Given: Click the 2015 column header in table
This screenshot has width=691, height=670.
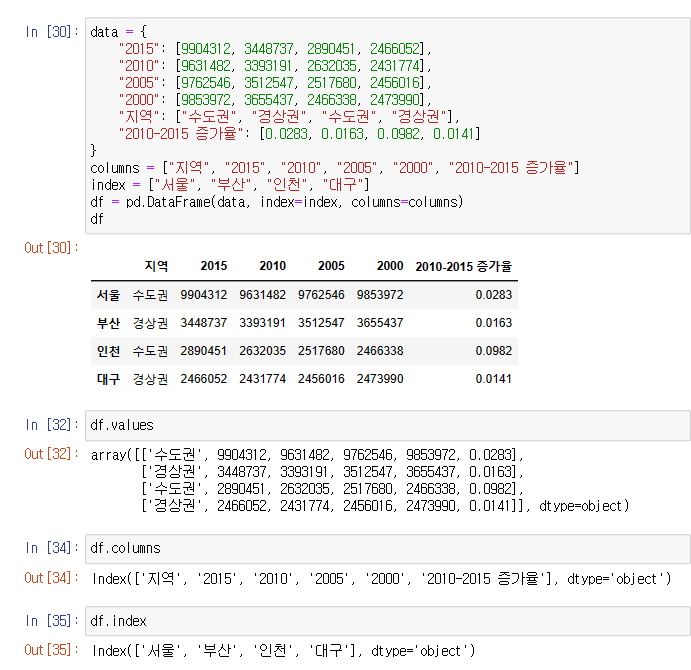Looking at the screenshot, I should pos(214,266).
